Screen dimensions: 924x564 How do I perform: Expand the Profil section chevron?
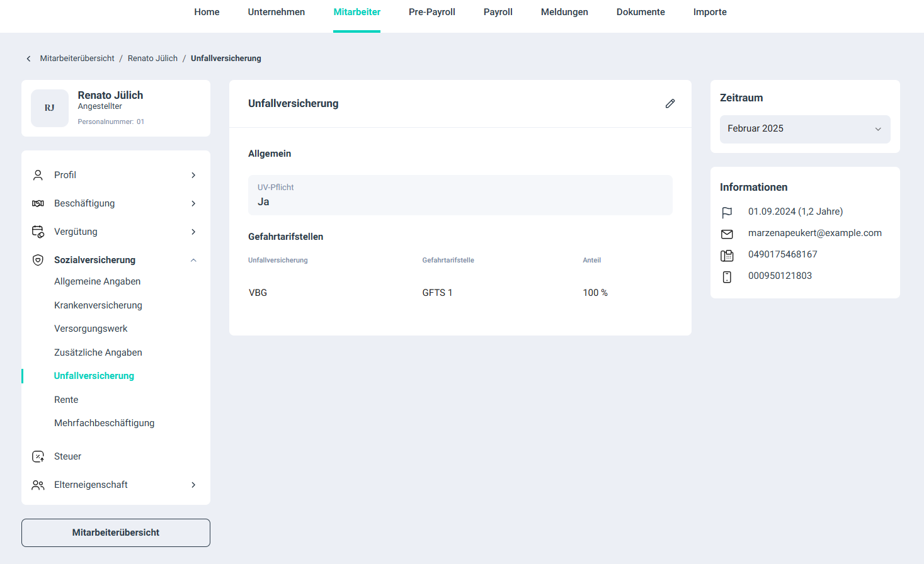[193, 175]
